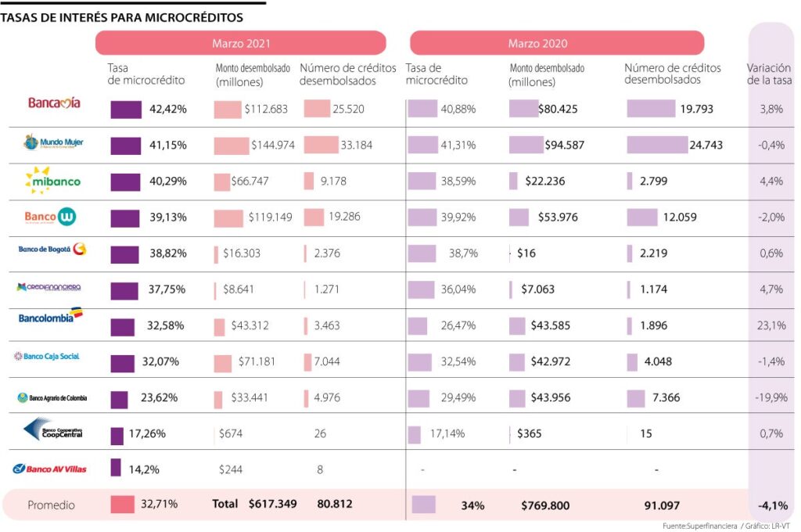Screen dimensions: 801x532
Task: Click Bancamía's dark purple 42,42% bar
Action: coord(126,109)
